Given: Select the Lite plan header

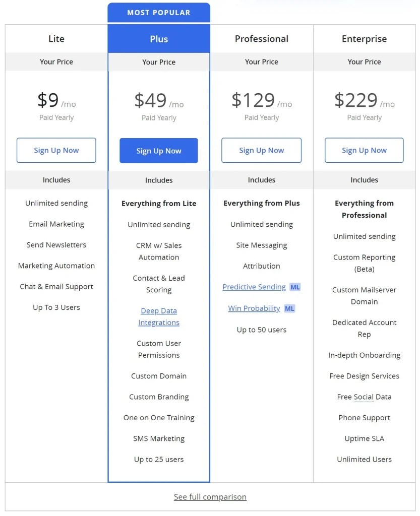Looking at the screenshot, I should point(56,39).
